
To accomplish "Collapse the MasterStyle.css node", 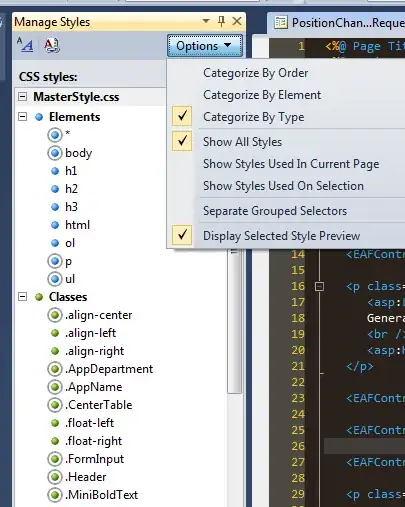I will coord(22,97).
